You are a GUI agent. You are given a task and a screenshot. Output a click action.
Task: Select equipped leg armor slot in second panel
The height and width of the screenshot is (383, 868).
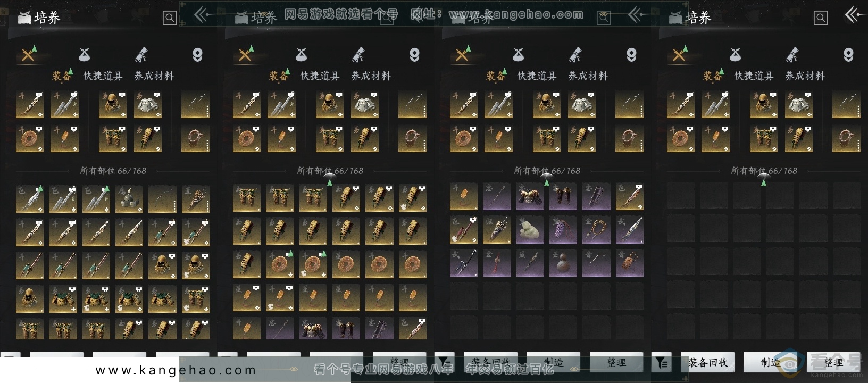click(x=330, y=138)
